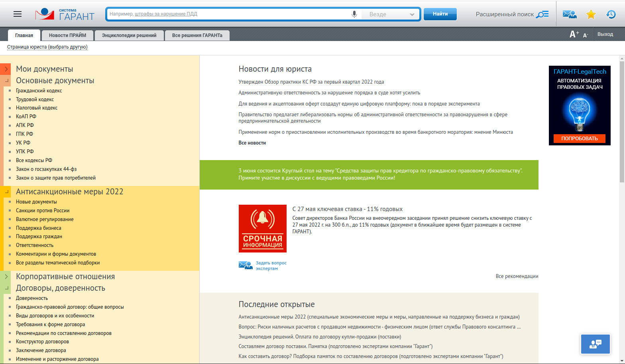The image size is (625, 364).
Task: Open Санкции против России link
Action: (43, 211)
